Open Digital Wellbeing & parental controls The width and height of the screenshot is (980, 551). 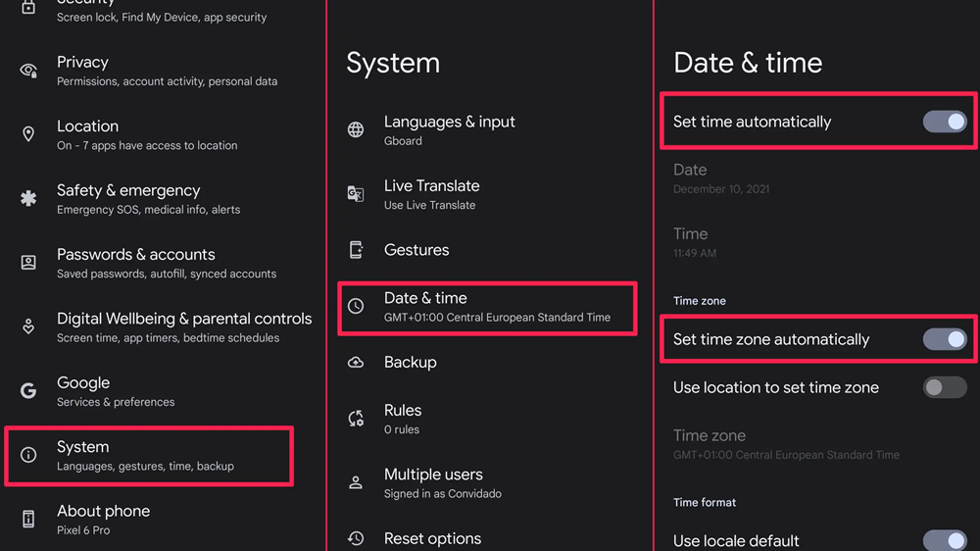pos(183,327)
